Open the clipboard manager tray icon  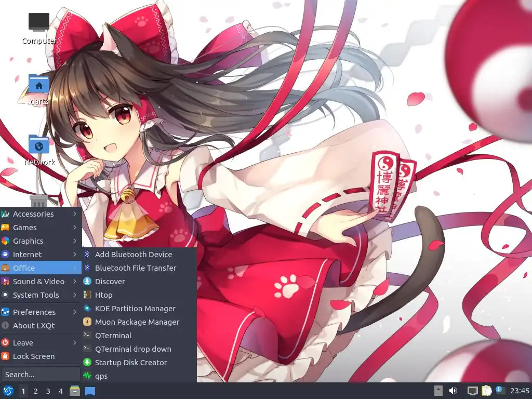click(x=486, y=391)
